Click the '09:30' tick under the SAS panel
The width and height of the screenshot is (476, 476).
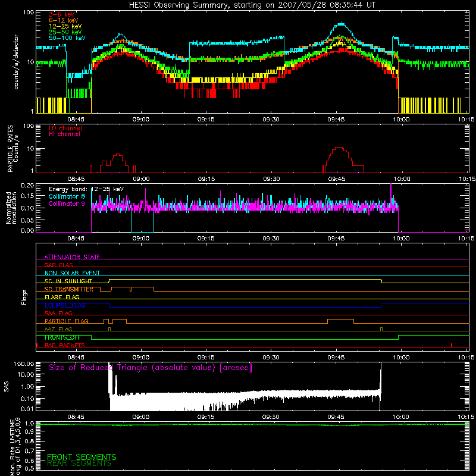[x=271, y=417]
